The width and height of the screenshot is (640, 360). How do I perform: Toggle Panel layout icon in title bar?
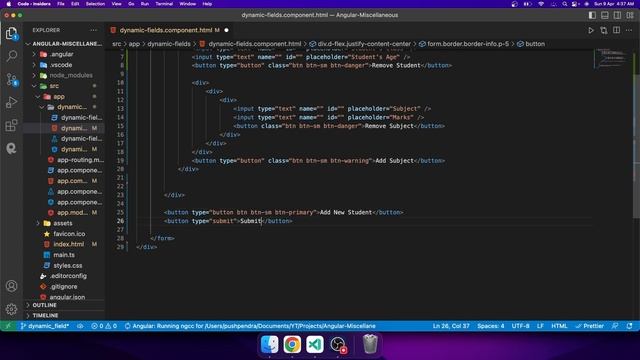pyautogui.click(x=604, y=15)
